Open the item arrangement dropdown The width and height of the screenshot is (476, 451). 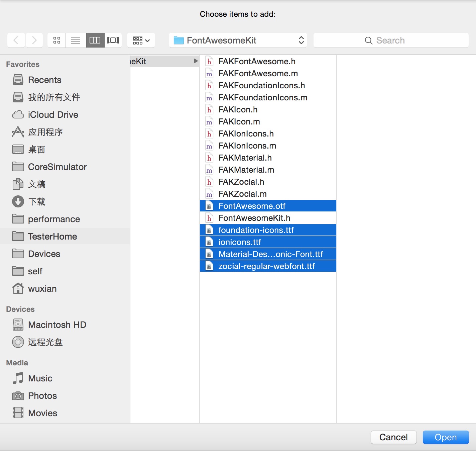click(x=141, y=40)
